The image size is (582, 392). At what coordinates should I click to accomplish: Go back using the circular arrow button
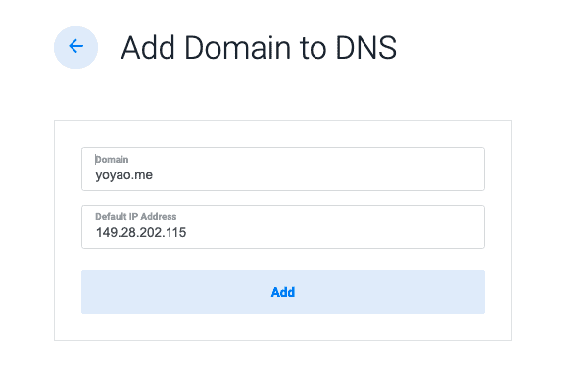click(x=75, y=47)
